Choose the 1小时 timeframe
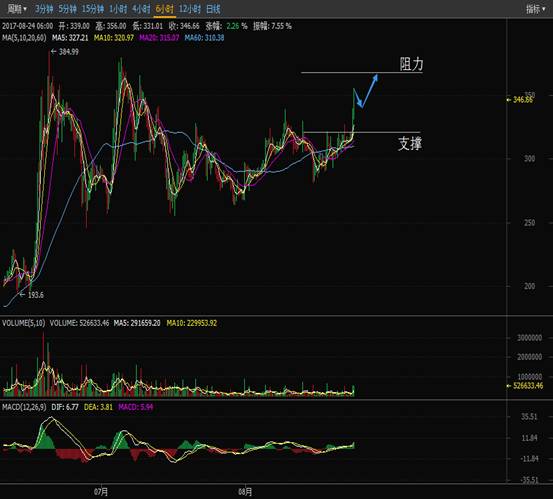This screenshot has width=553, height=499. tap(118, 9)
